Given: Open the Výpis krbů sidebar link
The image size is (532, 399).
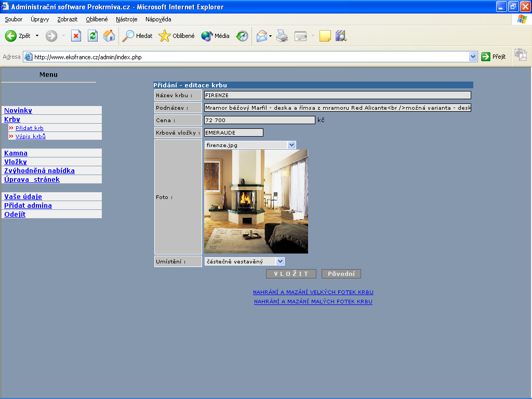Looking at the screenshot, I should point(31,136).
